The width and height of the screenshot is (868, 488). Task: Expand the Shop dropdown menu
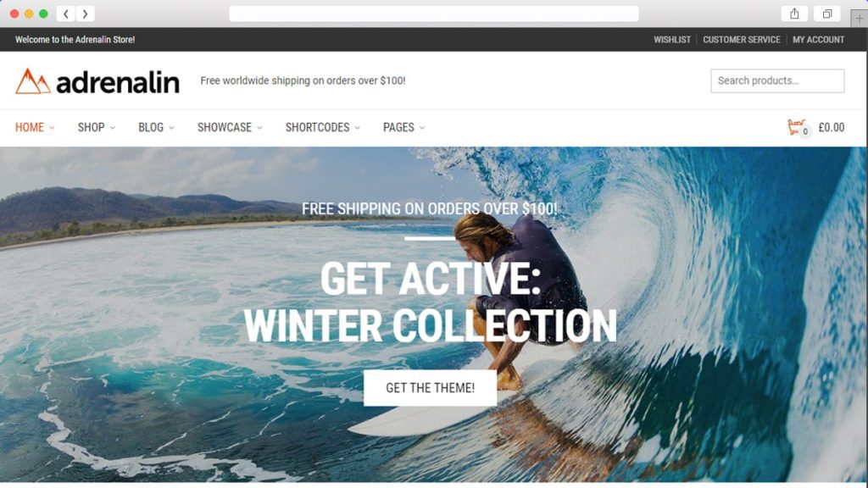click(97, 127)
